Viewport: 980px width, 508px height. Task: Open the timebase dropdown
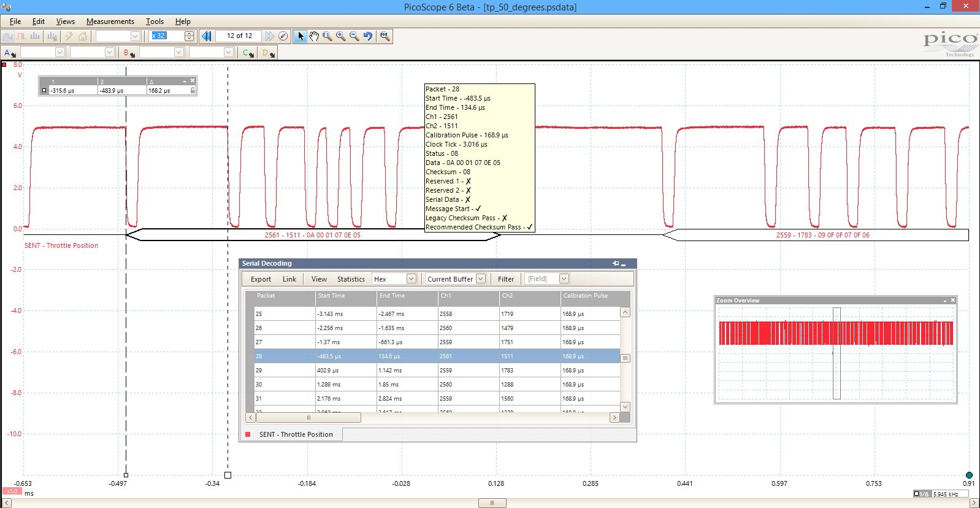pos(136,36)
